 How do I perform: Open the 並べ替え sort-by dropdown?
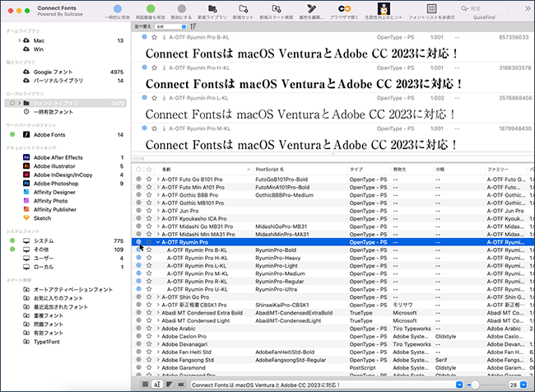[x=170, y=26]
